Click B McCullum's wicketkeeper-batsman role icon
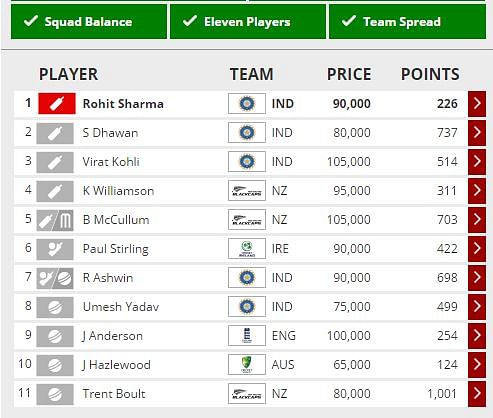This screenshot has width=493, height=418. point(55,220)
